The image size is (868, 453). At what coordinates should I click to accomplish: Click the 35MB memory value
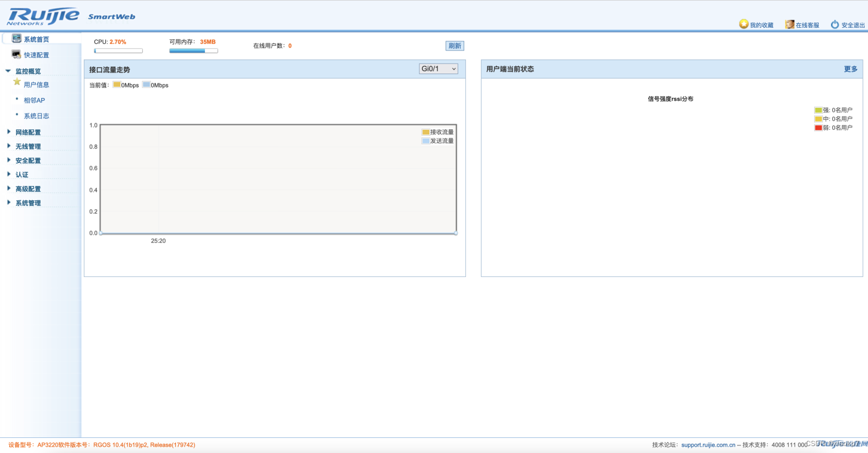pos(208,42)
